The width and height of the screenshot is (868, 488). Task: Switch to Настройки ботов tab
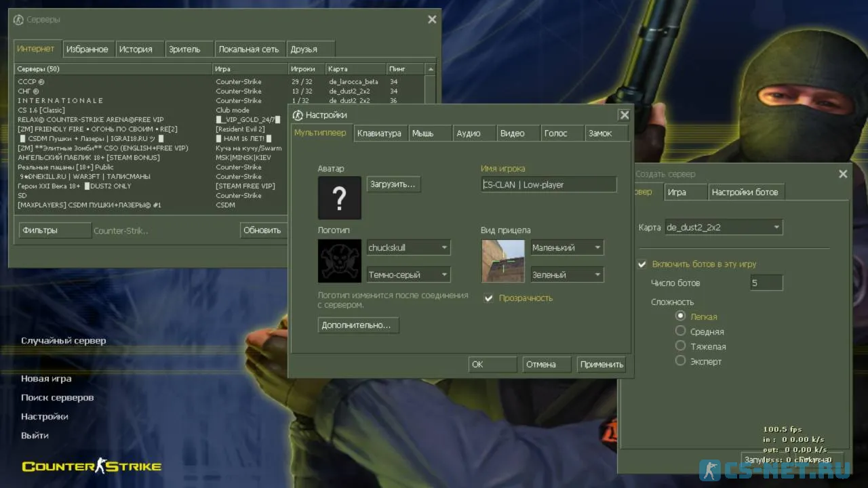tap(745, 192)
